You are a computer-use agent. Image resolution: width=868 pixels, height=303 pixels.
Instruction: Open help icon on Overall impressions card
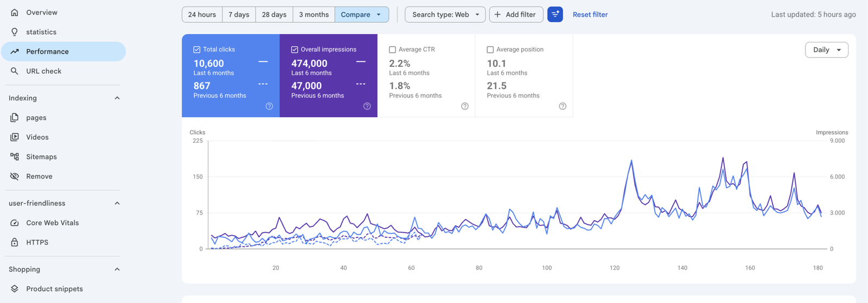(x=367, y=106)
